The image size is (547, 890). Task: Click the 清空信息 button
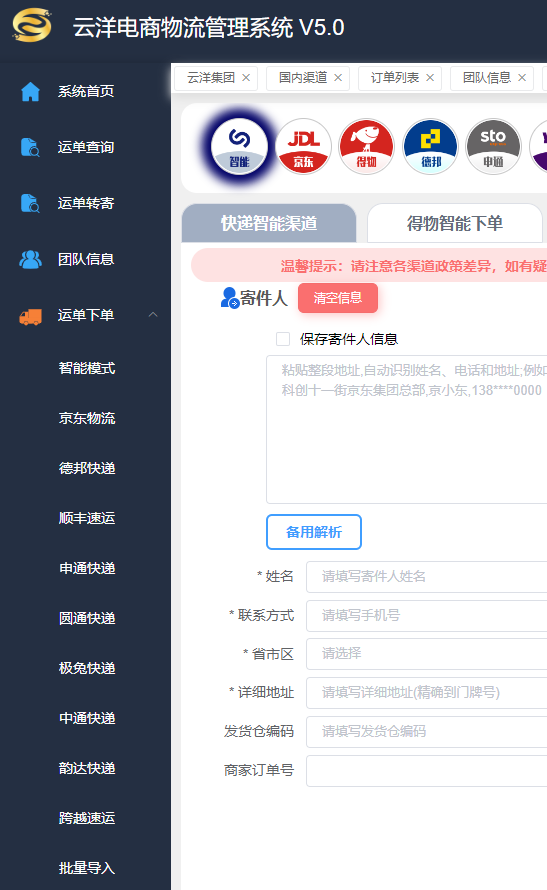coord(338,298)
